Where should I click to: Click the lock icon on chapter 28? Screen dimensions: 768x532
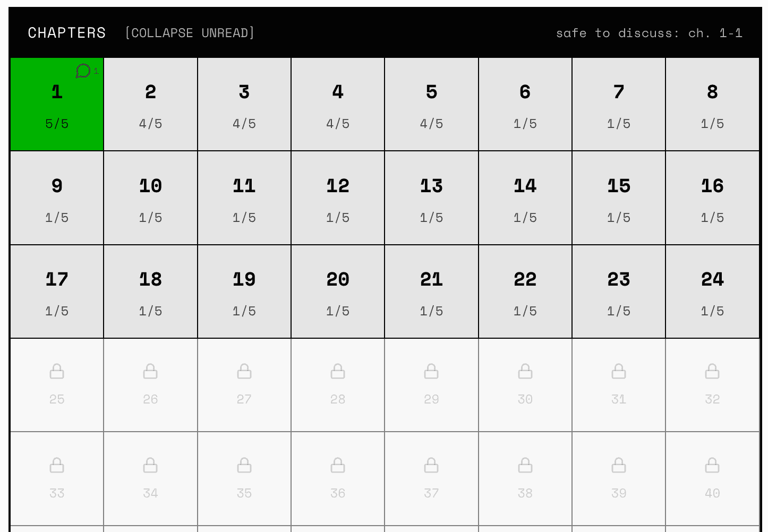coord(338,371)
